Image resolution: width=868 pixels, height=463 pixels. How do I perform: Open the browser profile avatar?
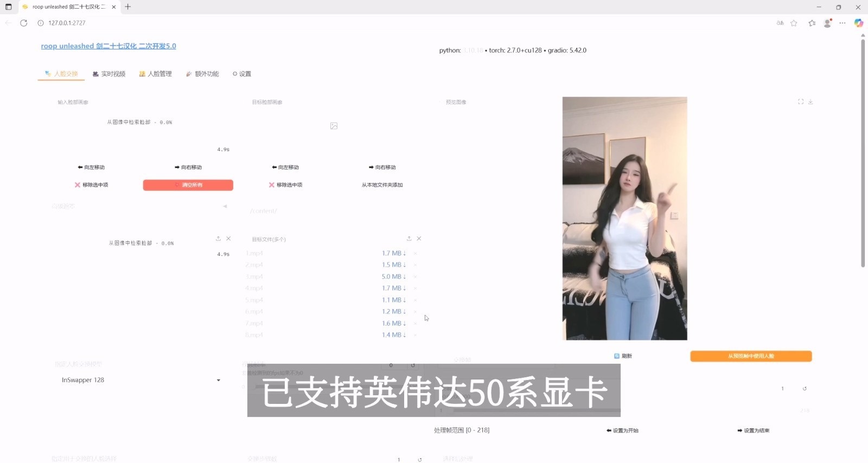827,23
